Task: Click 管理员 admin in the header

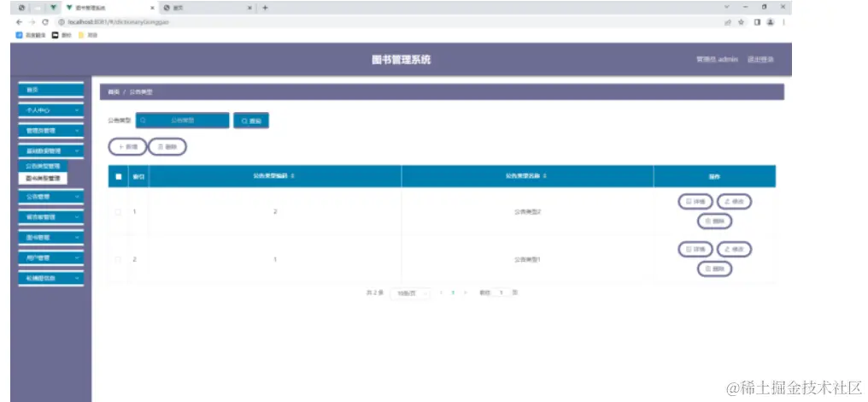Action: (718, 59)
